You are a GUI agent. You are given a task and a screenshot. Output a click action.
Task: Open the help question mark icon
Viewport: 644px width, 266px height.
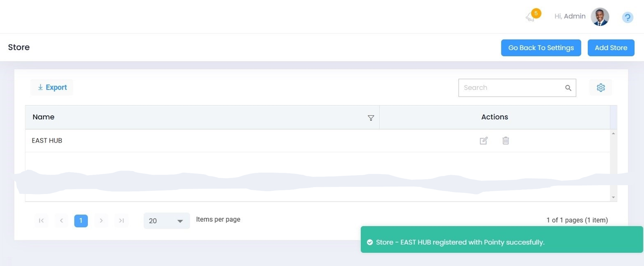(x=627, y=17)
